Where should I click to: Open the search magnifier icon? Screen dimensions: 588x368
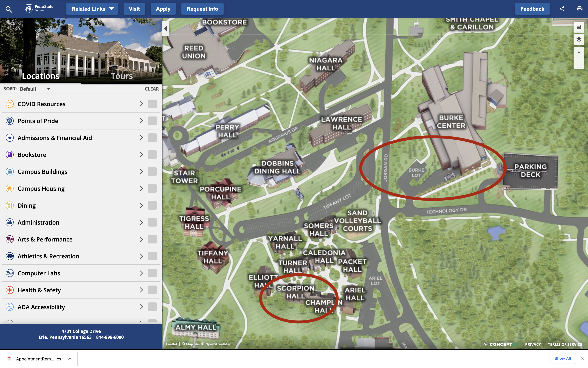tap(9, 9)
